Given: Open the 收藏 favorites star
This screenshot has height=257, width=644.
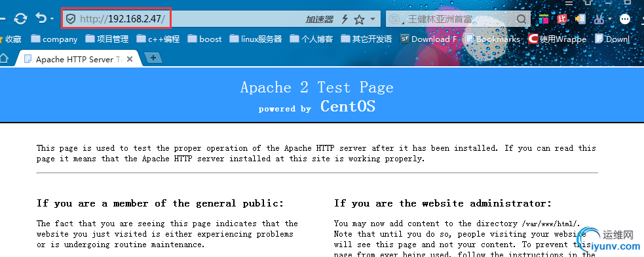Looking at the screenshot, I should [x=10, y=39].
